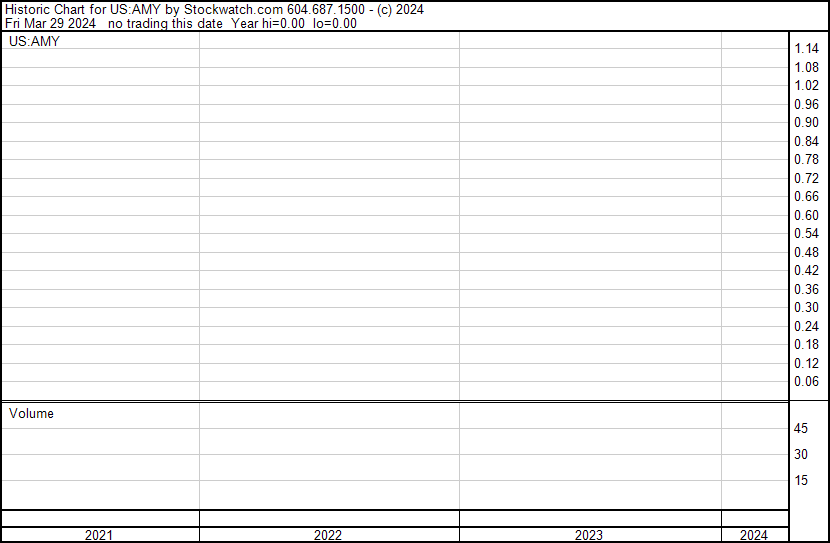
Task: Click the Volume panel label
Action: tap(31, 413)
